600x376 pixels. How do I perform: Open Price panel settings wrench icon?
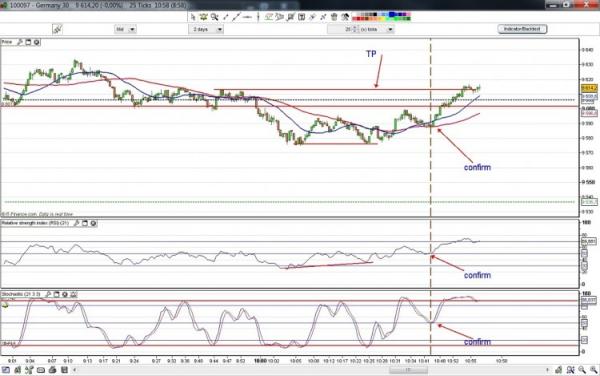(x=20, y=42)
